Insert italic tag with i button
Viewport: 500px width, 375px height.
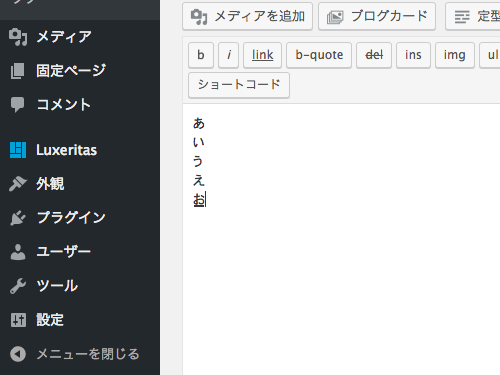[x=229, y=55]
